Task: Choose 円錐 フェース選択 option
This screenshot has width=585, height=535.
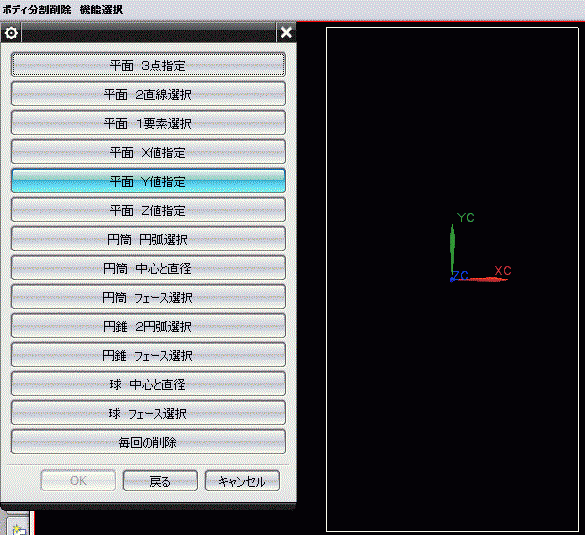Action: pos(148,355)
